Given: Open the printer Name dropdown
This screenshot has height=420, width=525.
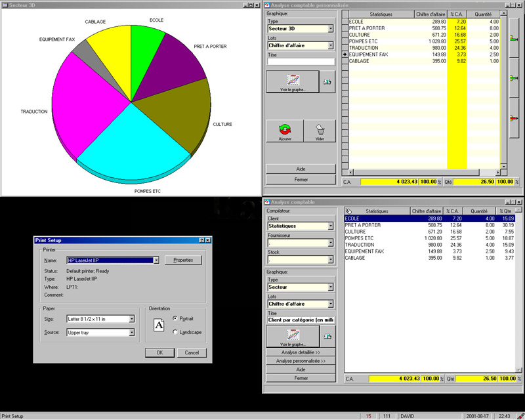Looking at the screenshot, I should pyautogui.click(x=156, y=261).
